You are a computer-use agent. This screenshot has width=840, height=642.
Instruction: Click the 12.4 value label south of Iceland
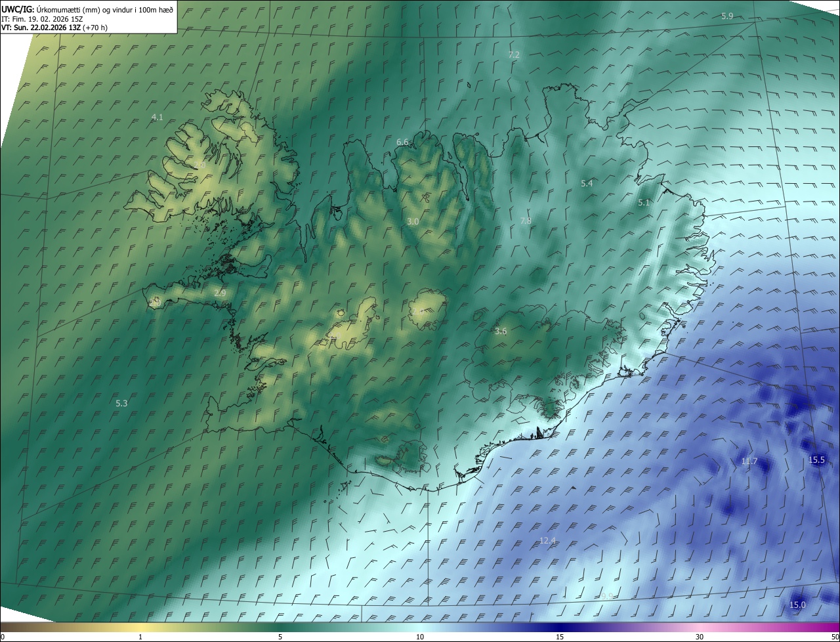(547, 540)
